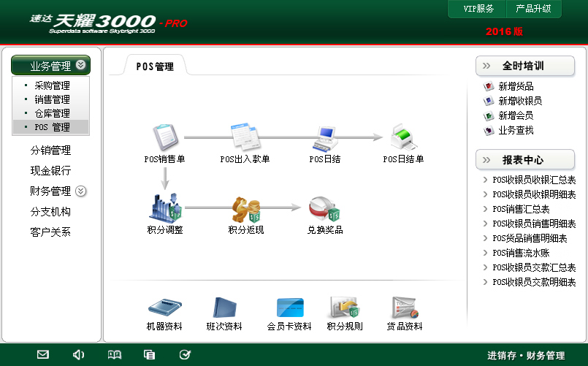This screenshot has height=366, width=588.
Task: Click the mail envelope icon in bottom bar
Action: 43,354
